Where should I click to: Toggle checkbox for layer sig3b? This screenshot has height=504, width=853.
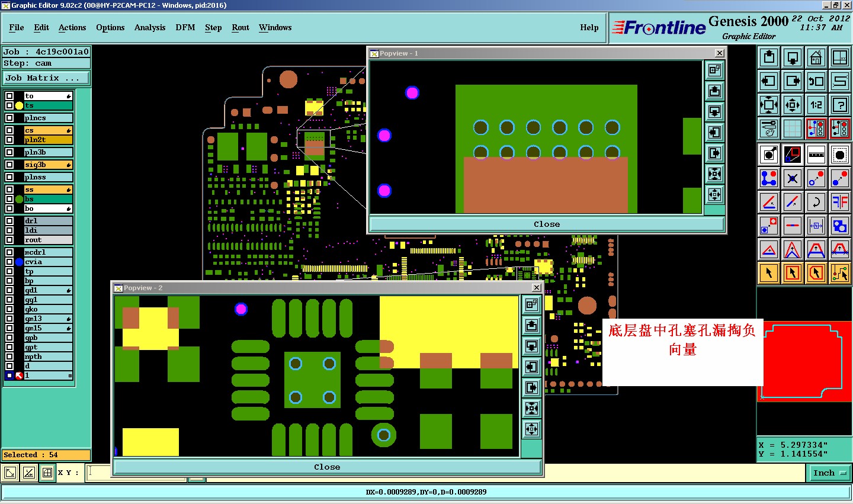[9, 165]
